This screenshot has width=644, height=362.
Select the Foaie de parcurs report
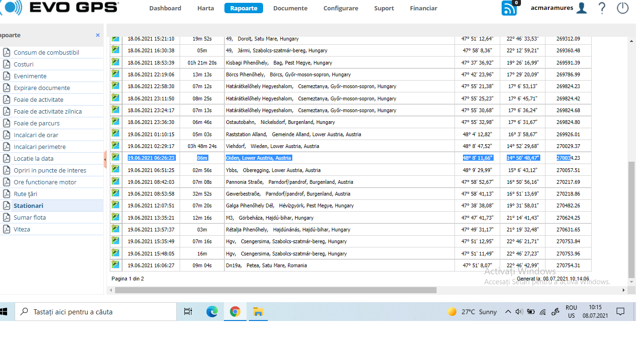pos(37,123)
